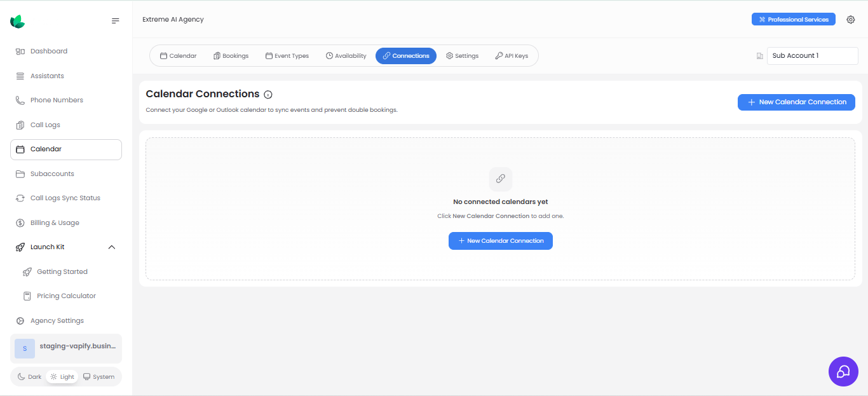Click the monitor icon in theme switcher

86,377
